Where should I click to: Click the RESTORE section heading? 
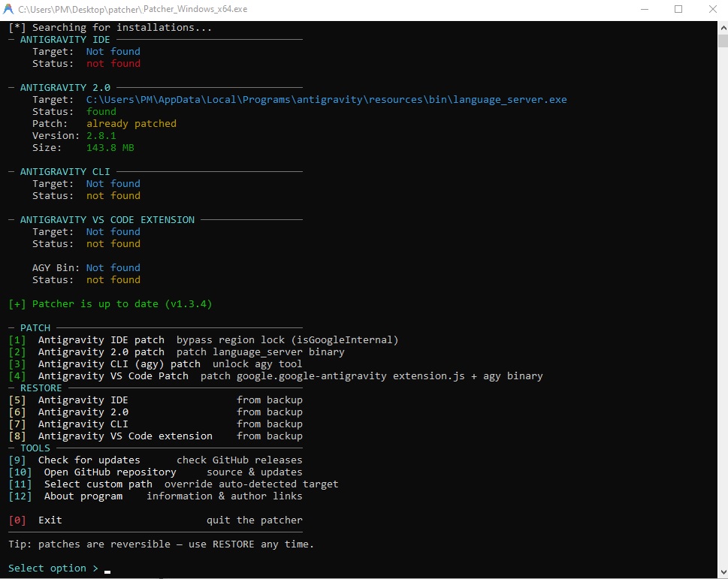[41, 388]
